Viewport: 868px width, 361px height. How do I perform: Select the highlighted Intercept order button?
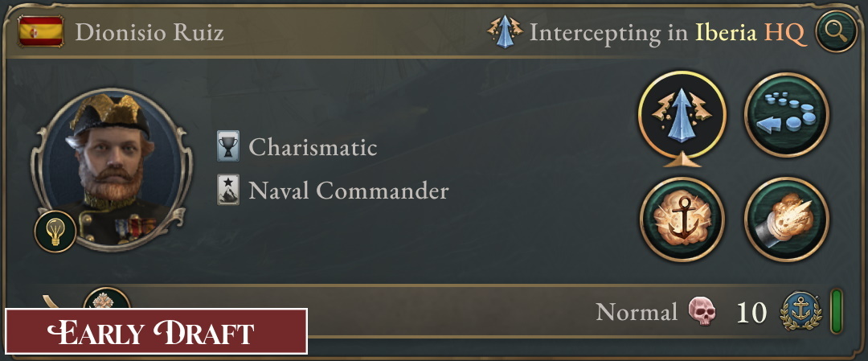682,114
